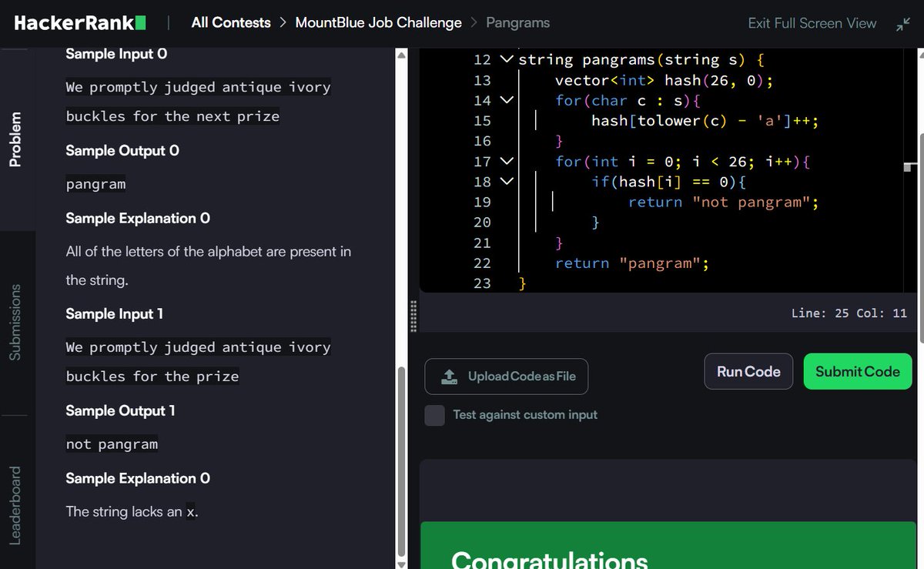Click 'Sample Input 0' heading
Viewport: 924px width, 569px height.
tap(116, 54)
